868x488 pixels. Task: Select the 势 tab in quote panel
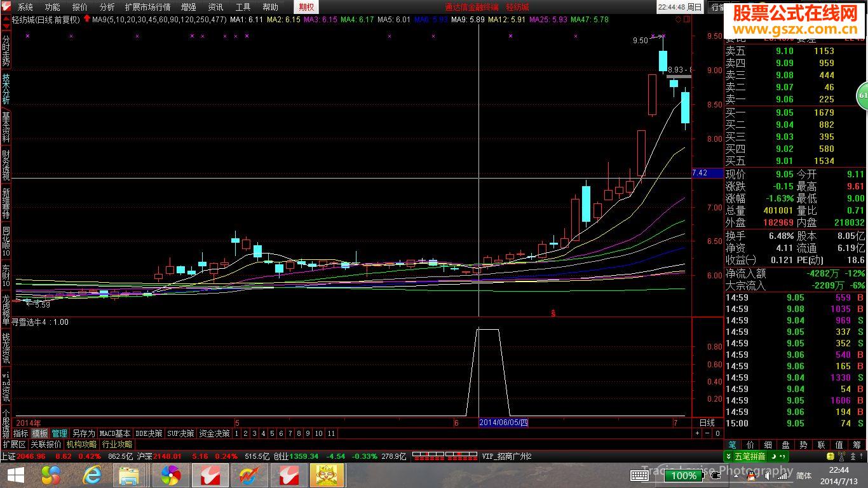(x=804, y=445)
